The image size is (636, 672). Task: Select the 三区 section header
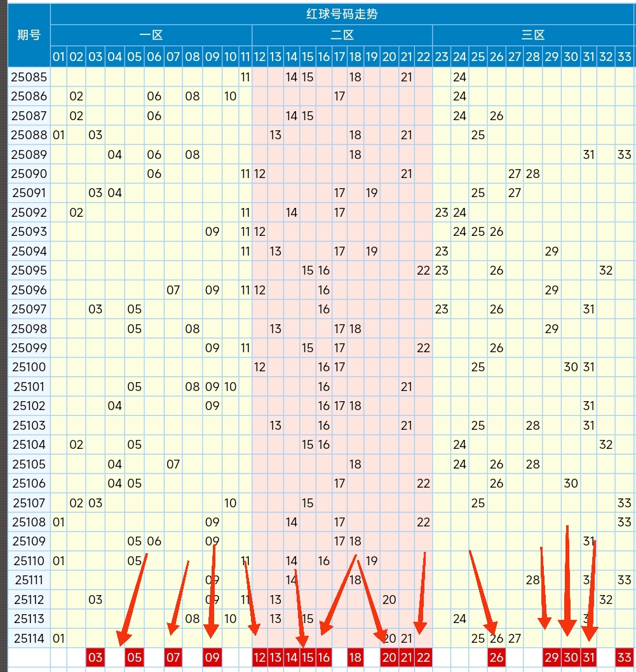coord(533,35)
